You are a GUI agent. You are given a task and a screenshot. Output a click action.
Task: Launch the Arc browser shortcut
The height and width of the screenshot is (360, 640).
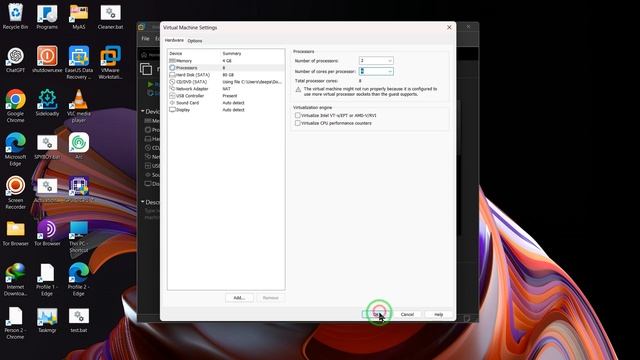[79, 146]
